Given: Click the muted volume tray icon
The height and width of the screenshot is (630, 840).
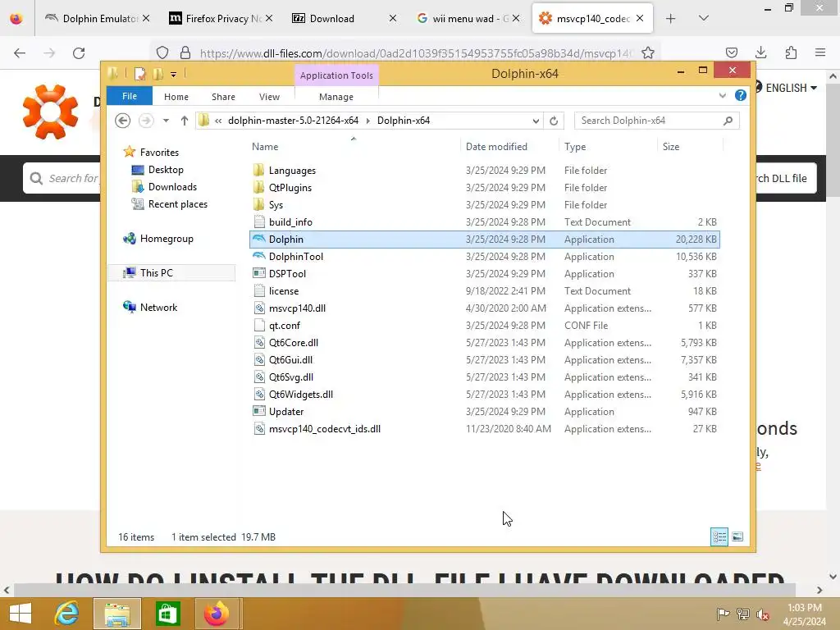Looking at the screenshot, I should [762, 614].
